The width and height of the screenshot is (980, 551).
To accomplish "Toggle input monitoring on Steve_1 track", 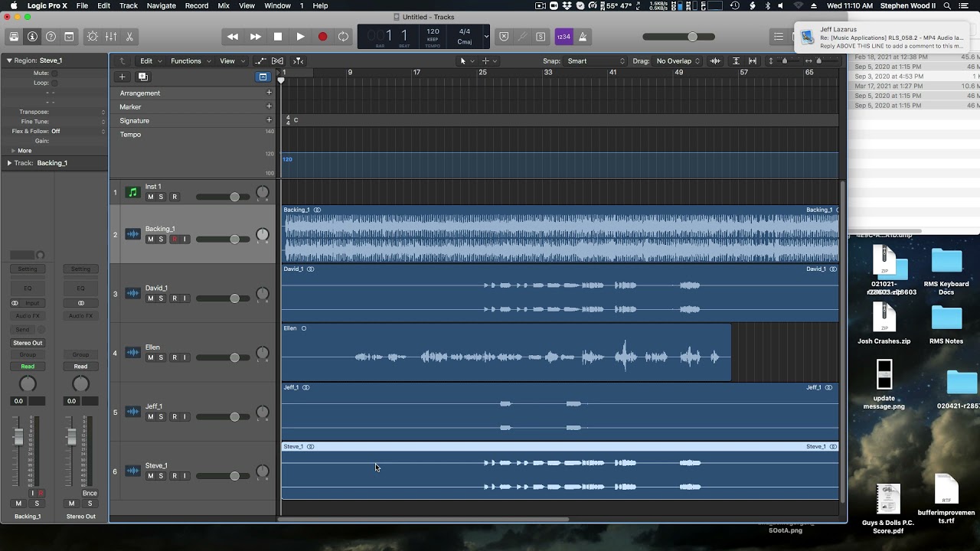I will tap(184, 476).
